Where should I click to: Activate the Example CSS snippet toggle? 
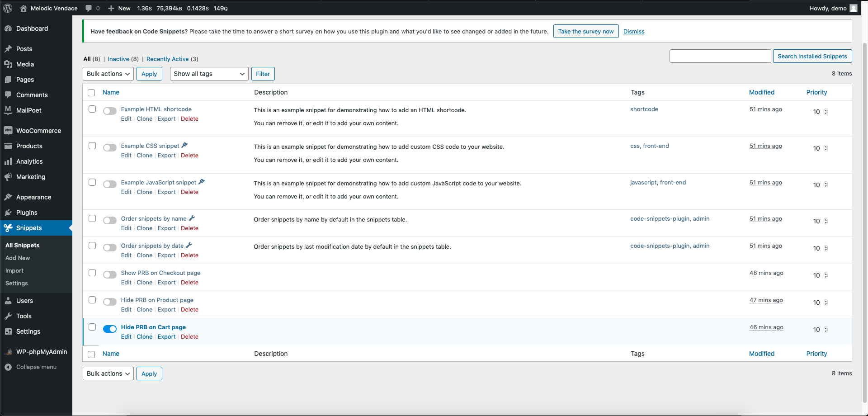109,147
